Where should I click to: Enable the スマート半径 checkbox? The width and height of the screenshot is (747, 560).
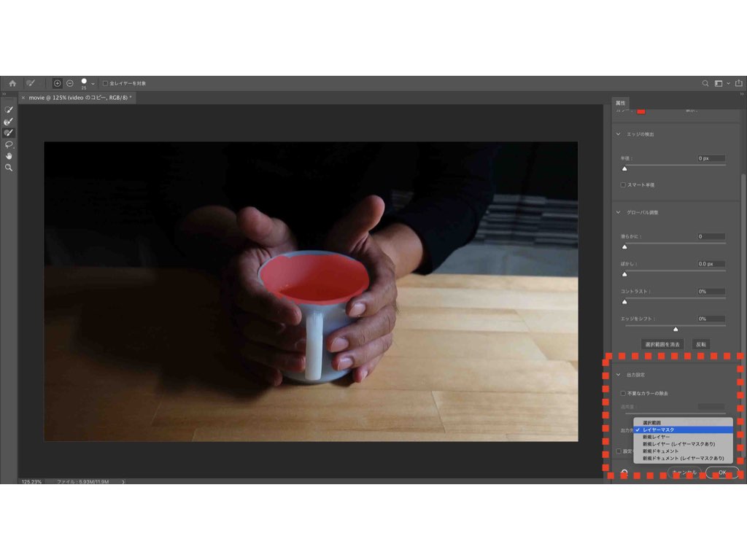(x=623, y=184)
